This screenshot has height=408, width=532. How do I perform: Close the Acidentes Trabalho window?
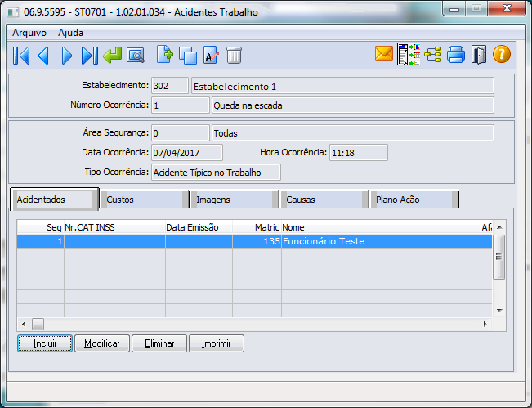(507, 9)
